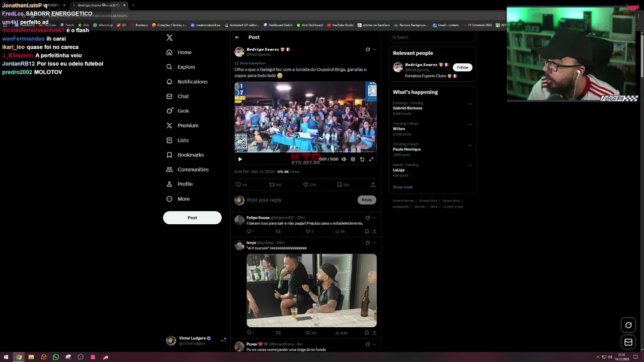Share Felipe Sousa's comment
The image size is (644, 362).
(374, 231)
